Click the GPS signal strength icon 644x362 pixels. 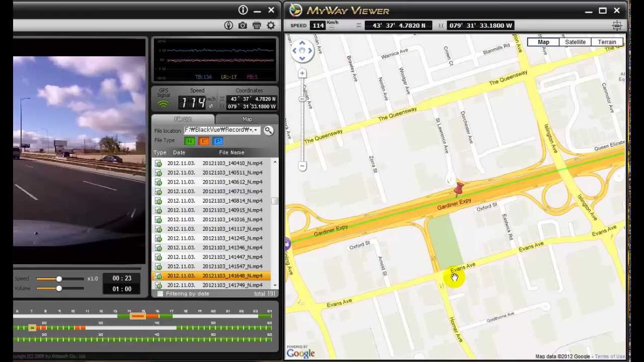163,104
